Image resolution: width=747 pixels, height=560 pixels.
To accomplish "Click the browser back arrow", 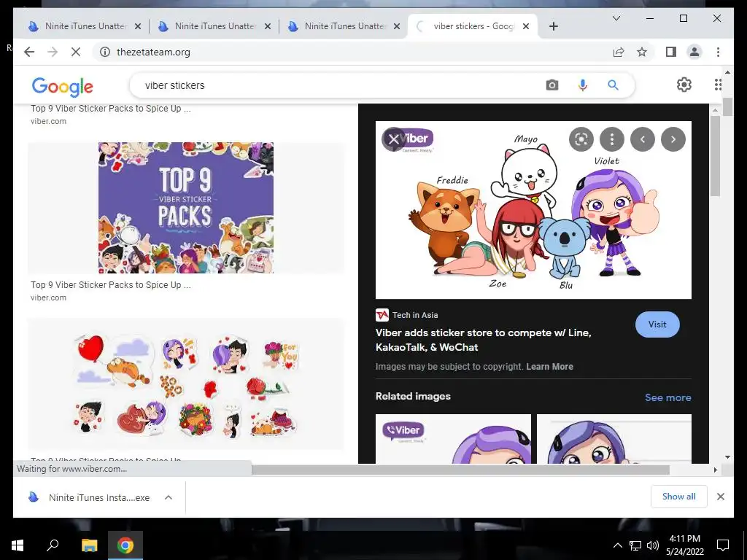I will [x=29, y=52].
